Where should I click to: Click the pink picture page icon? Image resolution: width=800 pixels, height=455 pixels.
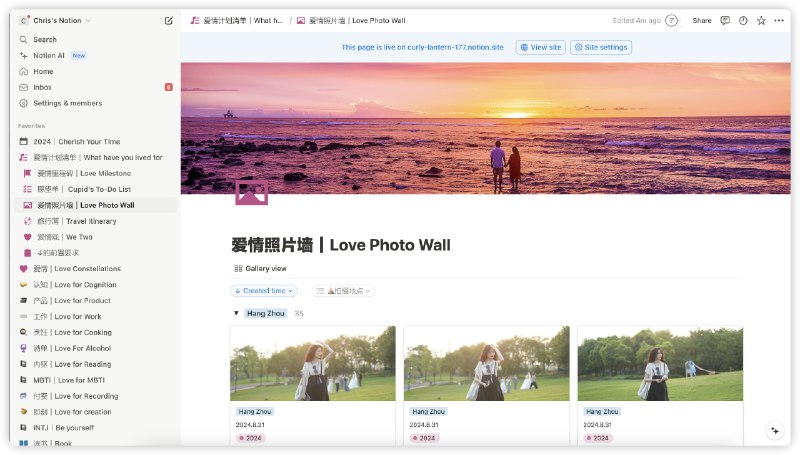252,192
